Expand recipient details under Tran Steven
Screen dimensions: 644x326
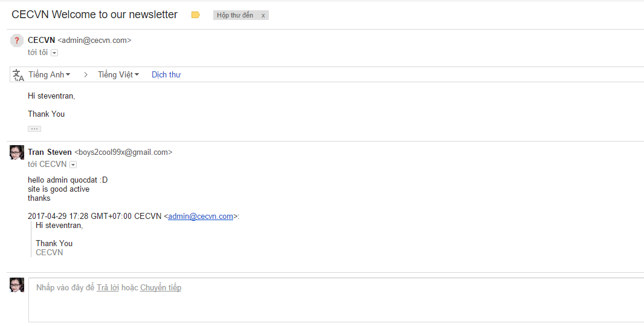point(73,165)
